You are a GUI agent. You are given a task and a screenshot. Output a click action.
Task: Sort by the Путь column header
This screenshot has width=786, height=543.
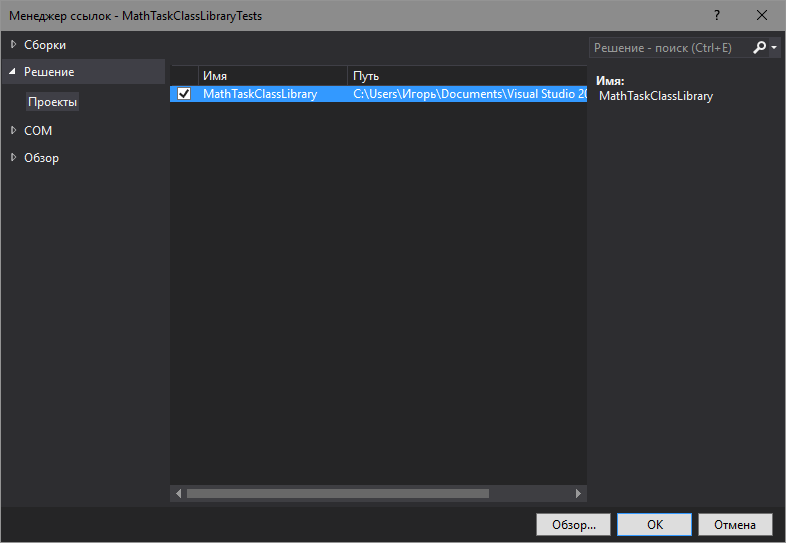pyautogui.click(x=467, y=76)
